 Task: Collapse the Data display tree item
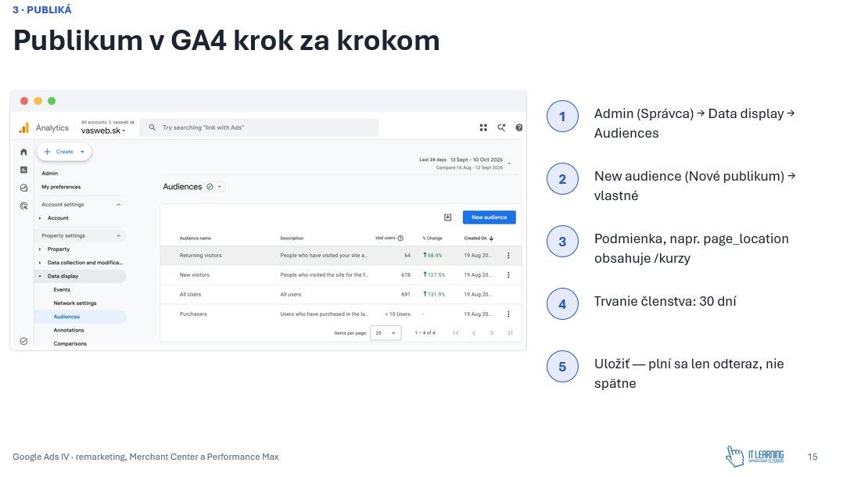click(40, 276)
